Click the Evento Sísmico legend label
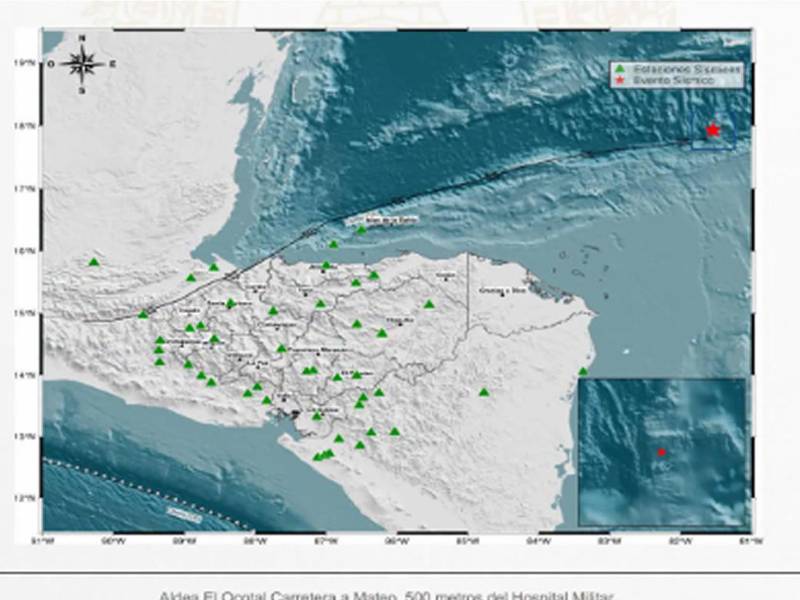 coord(673,81)
